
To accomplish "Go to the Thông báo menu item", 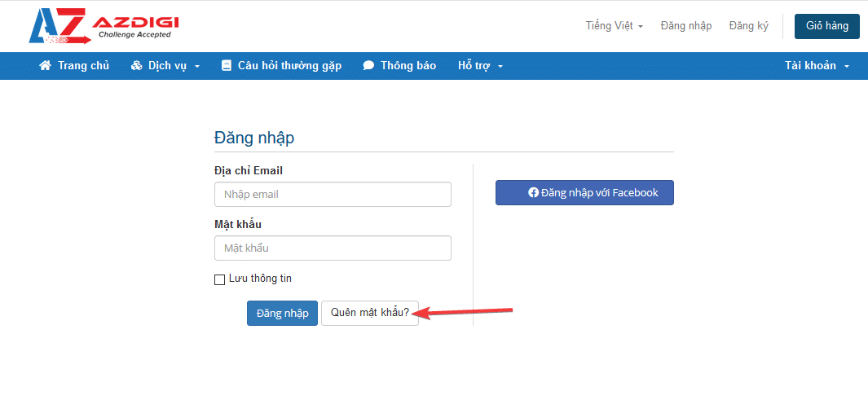I will pyautogui.click(x=408, y=66).
